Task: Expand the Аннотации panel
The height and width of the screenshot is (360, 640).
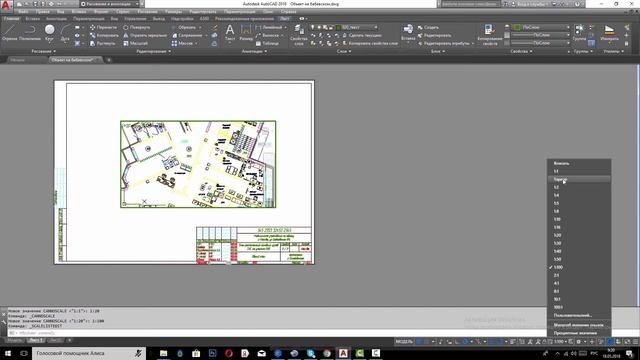Action: [x=254, y=51]
